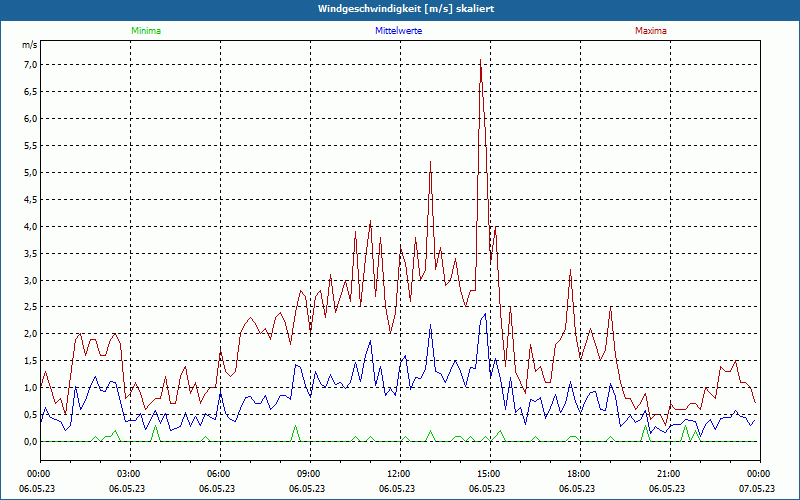Click the "06:00" time axis label

pyautogui.click(x=220, y=474)
